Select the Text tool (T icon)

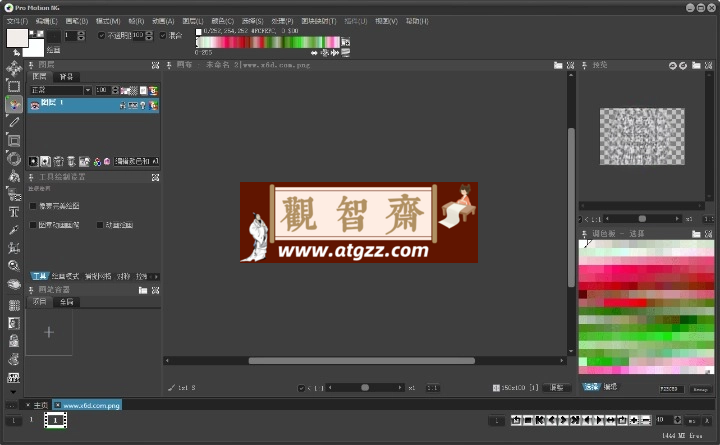click(x=14, y=212)
